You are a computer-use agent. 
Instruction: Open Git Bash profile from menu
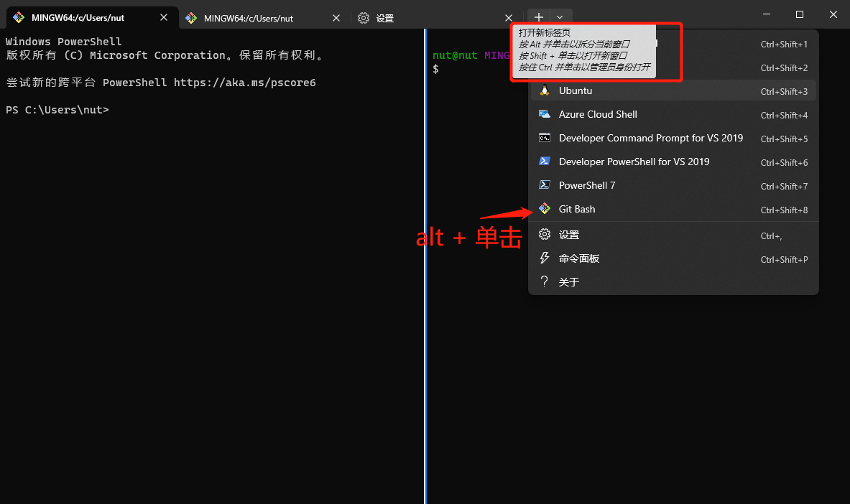(673, 209)
